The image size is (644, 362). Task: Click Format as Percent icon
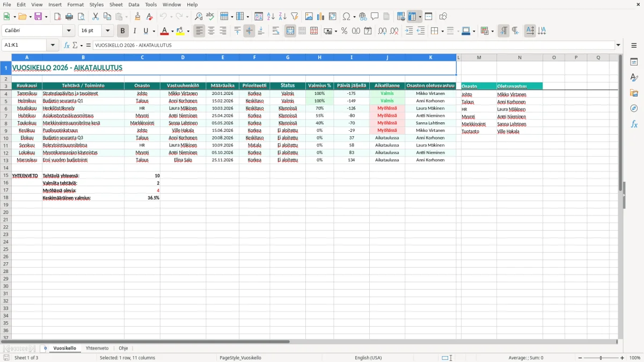345,31
